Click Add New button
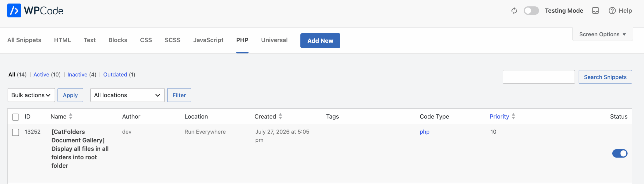This screenshot has height=184, width=644. click(x=320, y=41)
